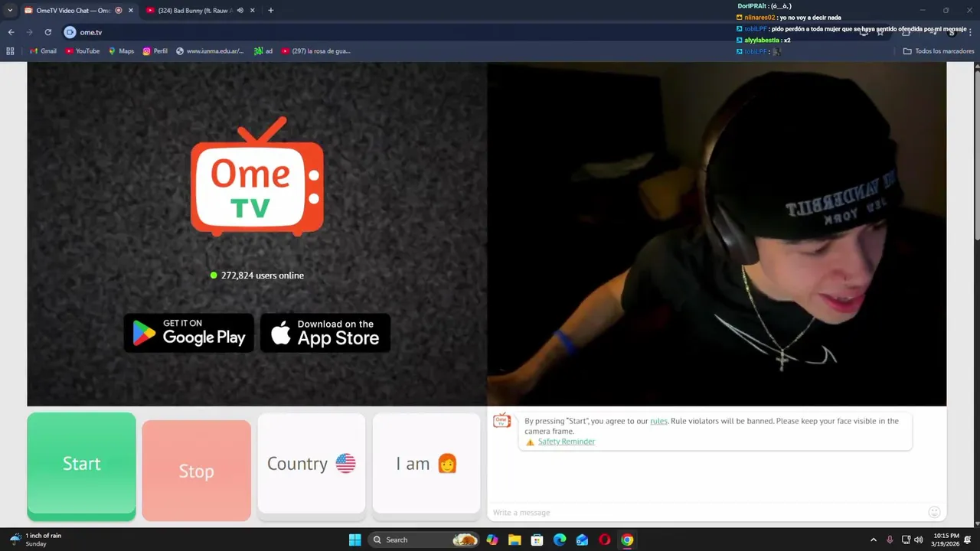Image resolution: width=980 pixels, height=551 pixels.
Task: Open the tab search dropdown arrow
Action: click(10, 11)
